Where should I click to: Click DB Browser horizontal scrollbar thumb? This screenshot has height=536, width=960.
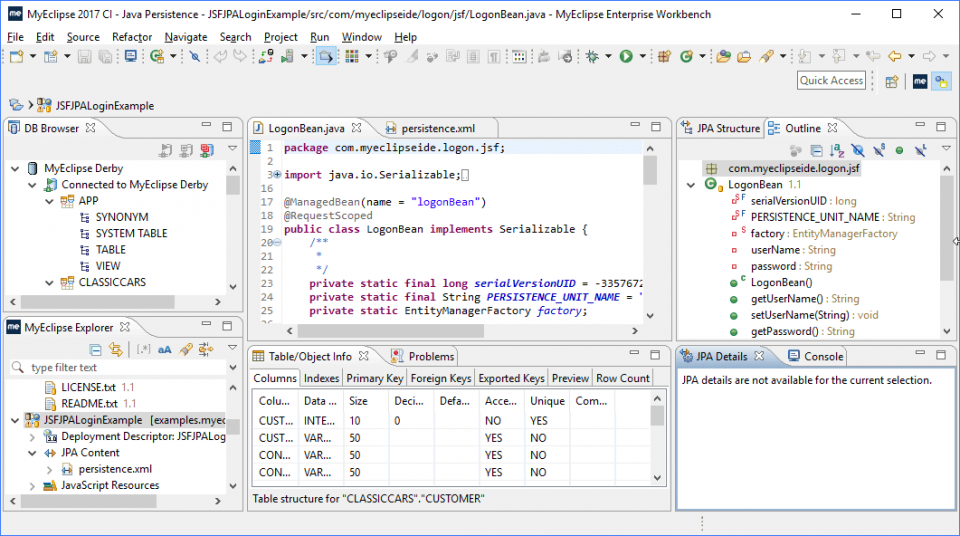[98, 302]
